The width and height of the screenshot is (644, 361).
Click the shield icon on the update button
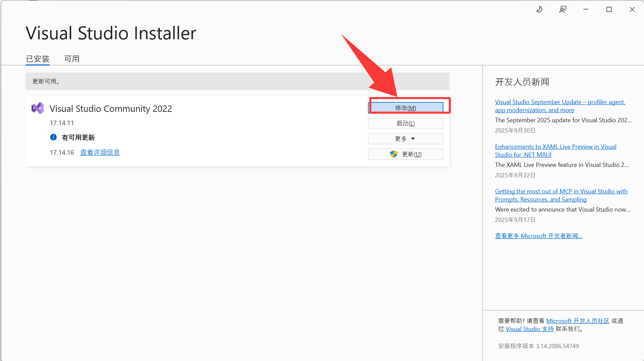click(394, 154)
